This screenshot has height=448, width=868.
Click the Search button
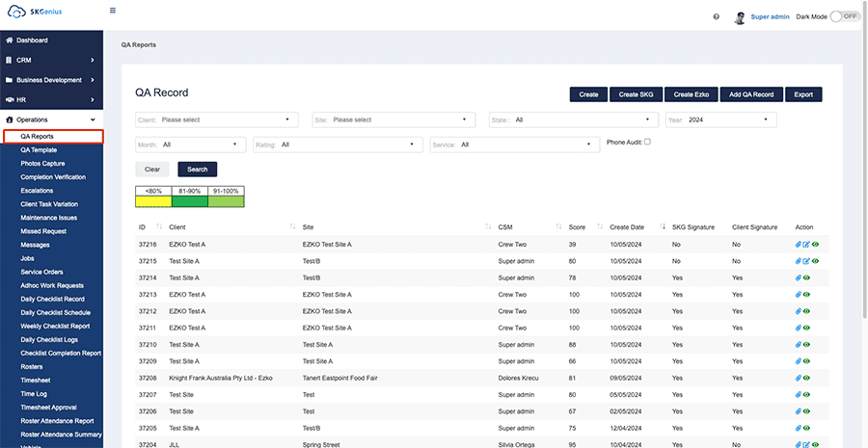[197, 169]
